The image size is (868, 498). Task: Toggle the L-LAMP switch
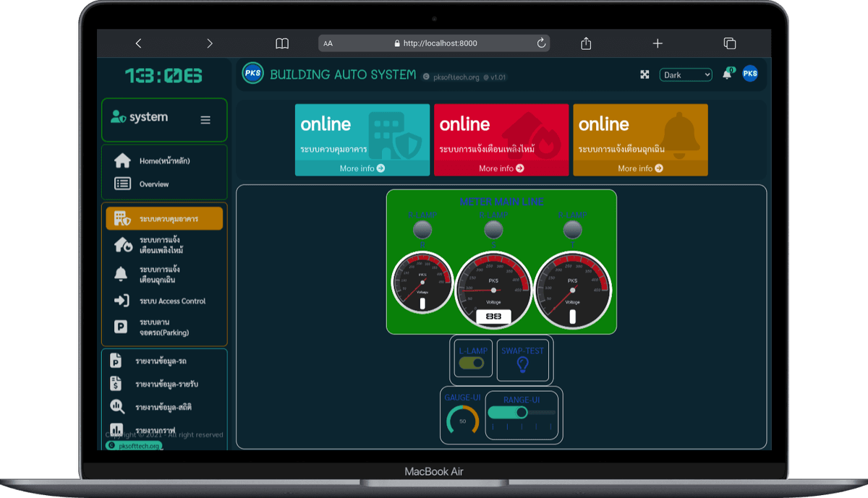click(472, 363)
